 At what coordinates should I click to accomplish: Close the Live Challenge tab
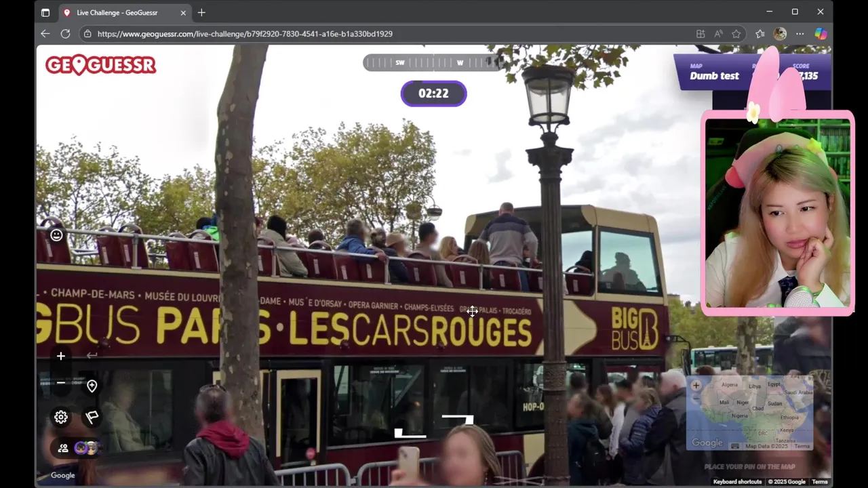click(183, 12)
